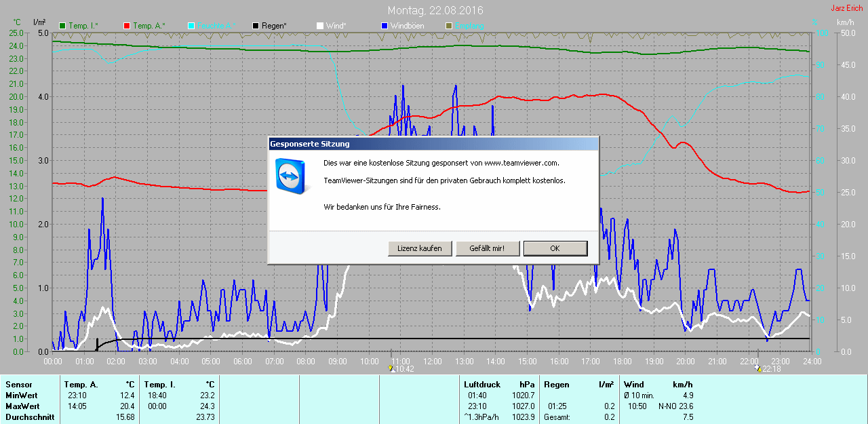The height and width of the screenshot is (424, 868).
Task: Select the blue Windböen legend square
Action: pyautogui.click(x=384, y=26)
